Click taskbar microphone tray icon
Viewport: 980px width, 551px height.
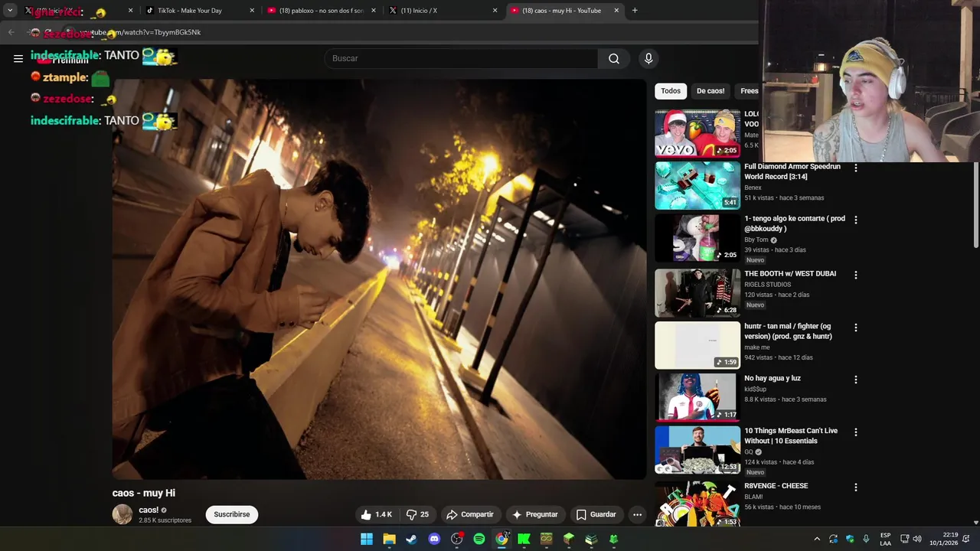[x=866, y=539]
